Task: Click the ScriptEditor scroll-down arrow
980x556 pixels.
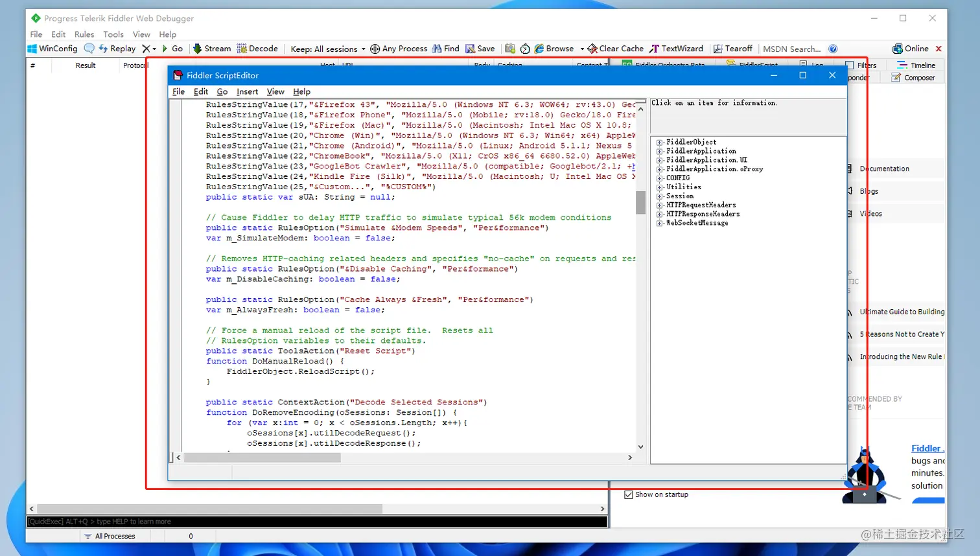Action: [x=640, y=446]
